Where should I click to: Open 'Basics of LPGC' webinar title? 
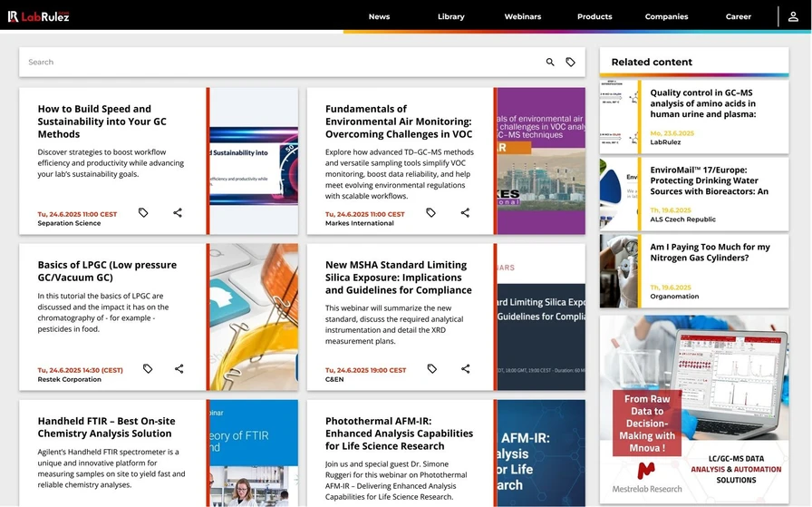click(107, 271)
